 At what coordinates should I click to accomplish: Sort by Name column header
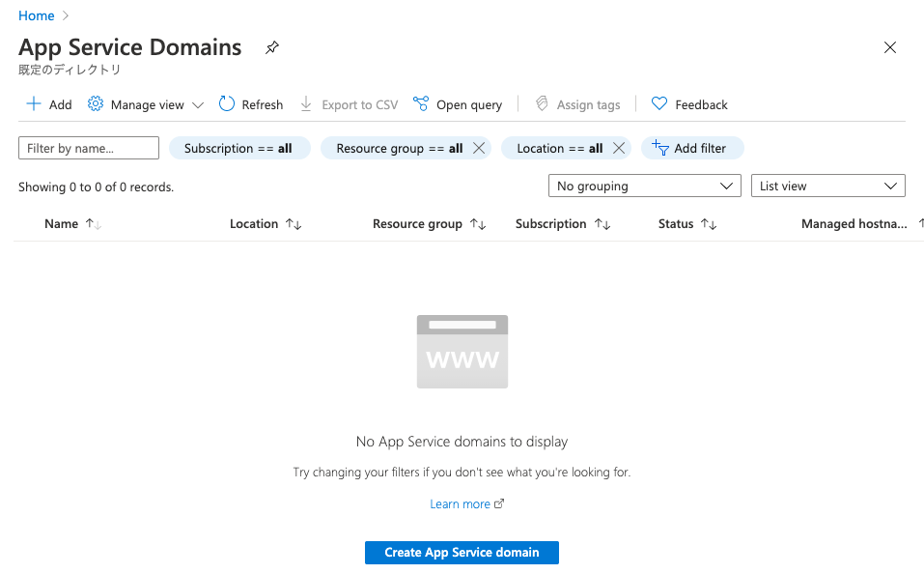pos(61,223)
